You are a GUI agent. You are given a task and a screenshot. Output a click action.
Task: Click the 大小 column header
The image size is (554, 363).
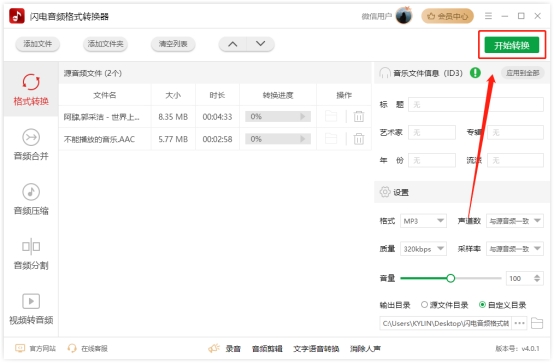(x=173, y=95)
